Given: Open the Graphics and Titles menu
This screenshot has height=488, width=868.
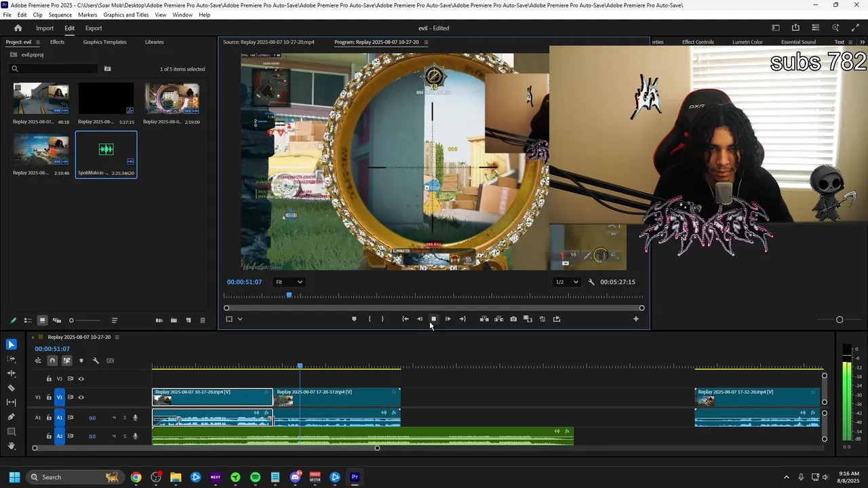Looking at the screenshot, I should pos(126,15).
